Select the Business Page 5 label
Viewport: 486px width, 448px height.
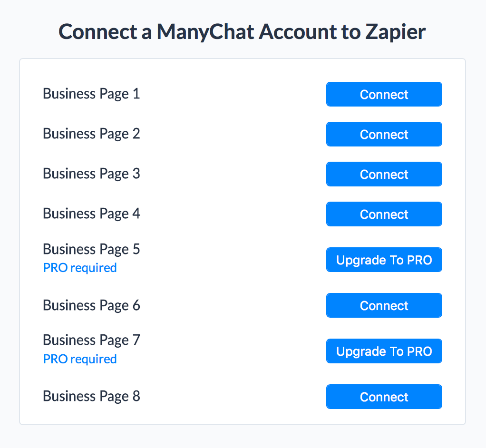click(x=91, y=250)
